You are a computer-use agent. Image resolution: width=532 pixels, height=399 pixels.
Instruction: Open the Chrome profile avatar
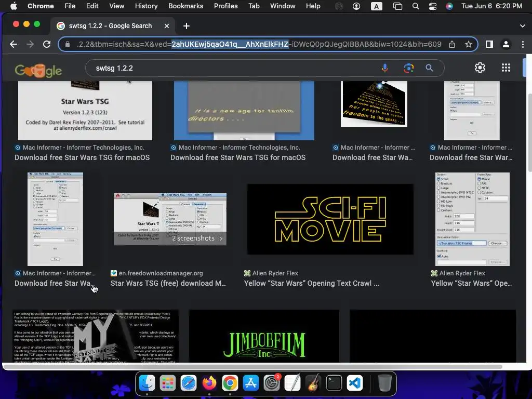click(x=506, y=44)
